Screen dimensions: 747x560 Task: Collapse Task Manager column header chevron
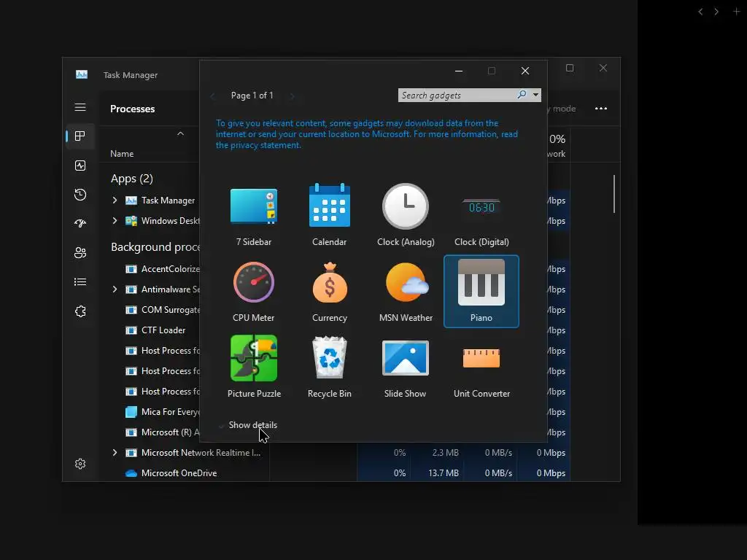tap(181, 134)
